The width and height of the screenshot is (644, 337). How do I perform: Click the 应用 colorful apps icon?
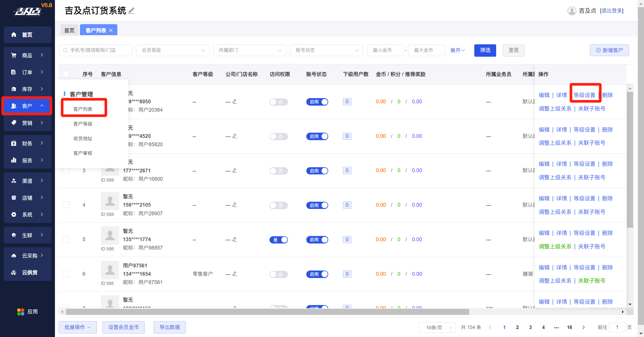21,312
